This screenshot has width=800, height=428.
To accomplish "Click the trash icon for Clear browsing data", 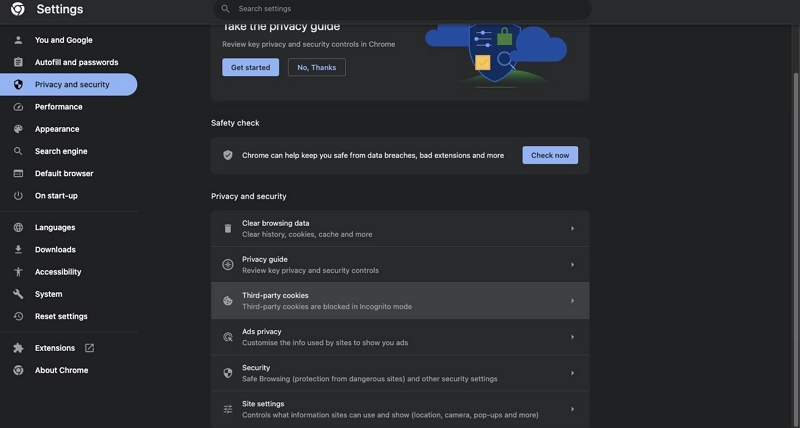I will [x=228, y=229].
